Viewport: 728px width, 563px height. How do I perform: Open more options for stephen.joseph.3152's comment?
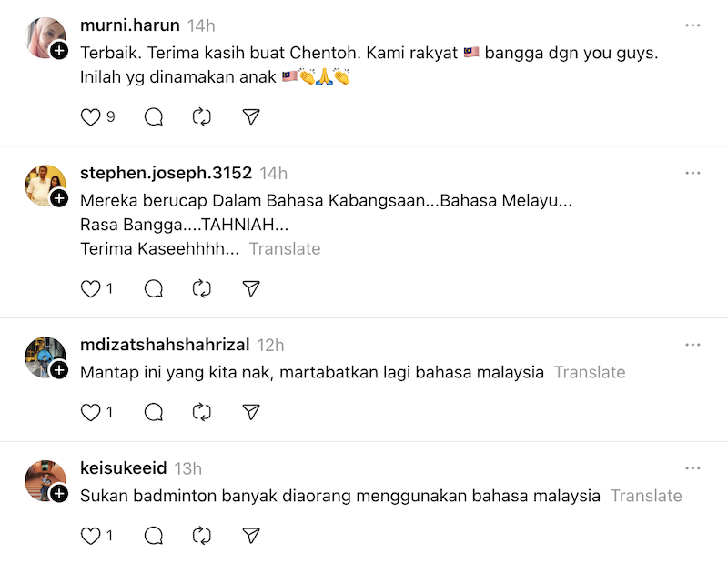pos(693,173)
